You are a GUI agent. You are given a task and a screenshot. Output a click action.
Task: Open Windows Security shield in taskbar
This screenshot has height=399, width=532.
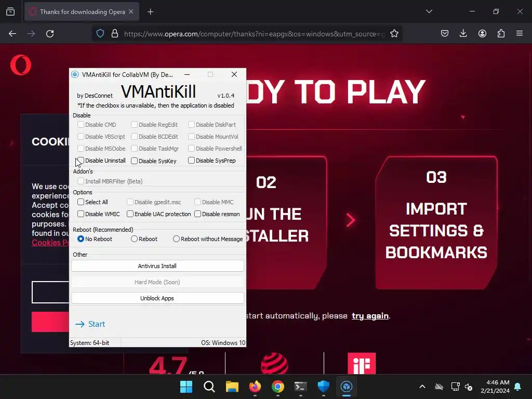click(323, 387)
